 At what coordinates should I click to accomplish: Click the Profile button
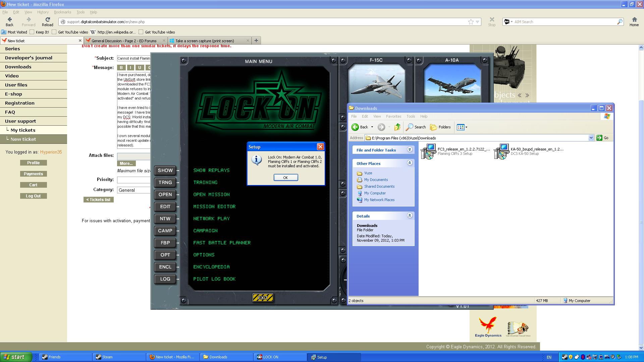pyautogui.click(x=33, y=163)
